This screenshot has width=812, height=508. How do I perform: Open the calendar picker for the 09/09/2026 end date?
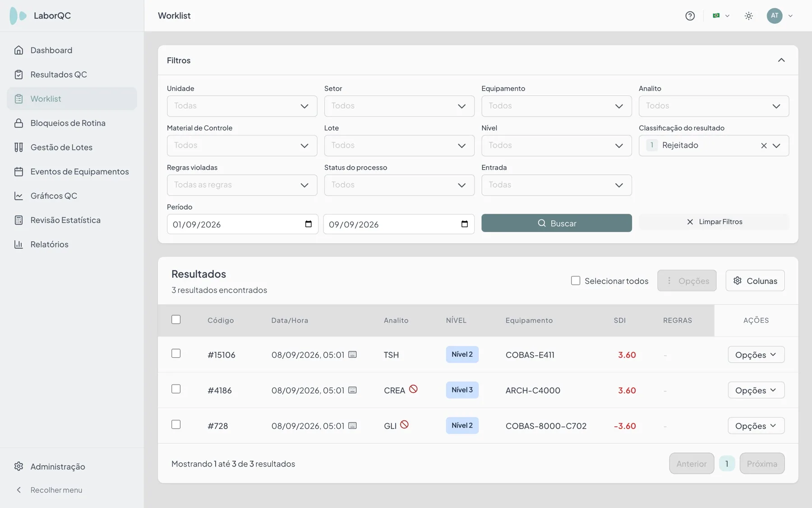(x=464, y=224)
